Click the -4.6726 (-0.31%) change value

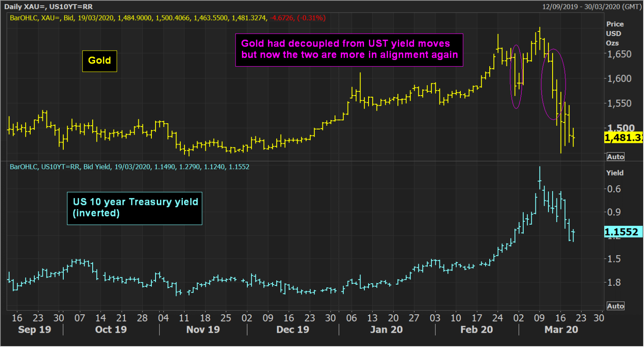click(x=298, y=18)
